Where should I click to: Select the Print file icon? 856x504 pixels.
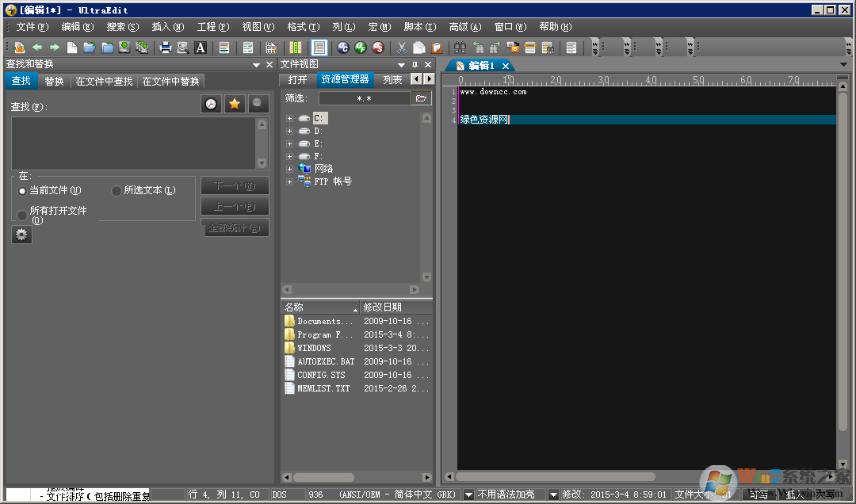[x=166, y=48]
